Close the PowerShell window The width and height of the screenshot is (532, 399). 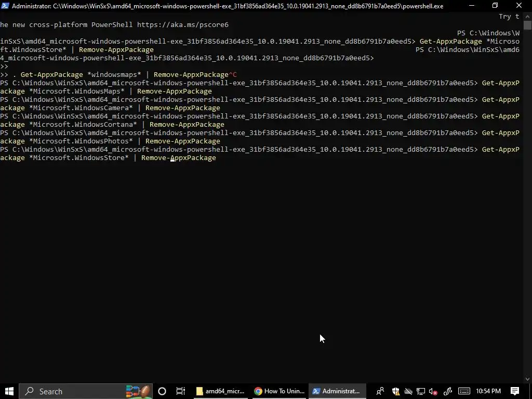[x=519, y=5]
